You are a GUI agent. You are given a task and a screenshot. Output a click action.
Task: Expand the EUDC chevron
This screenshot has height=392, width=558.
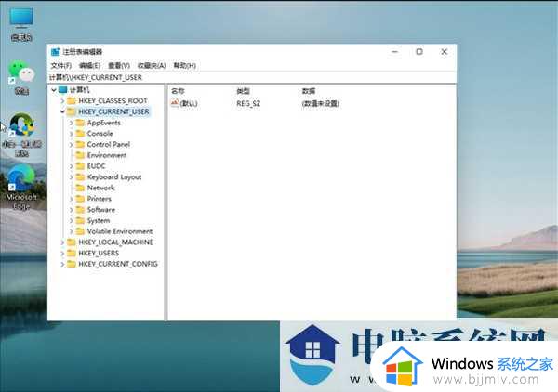point(72,166)
